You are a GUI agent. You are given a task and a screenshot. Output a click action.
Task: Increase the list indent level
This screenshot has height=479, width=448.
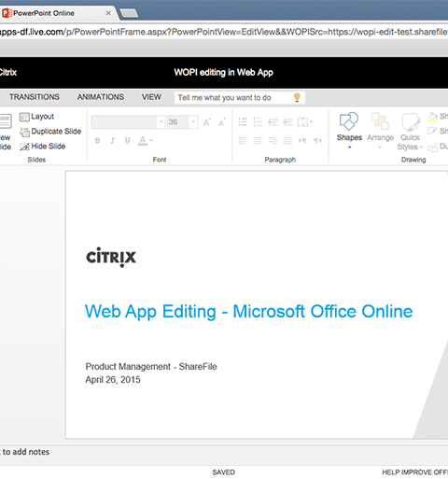287,122
